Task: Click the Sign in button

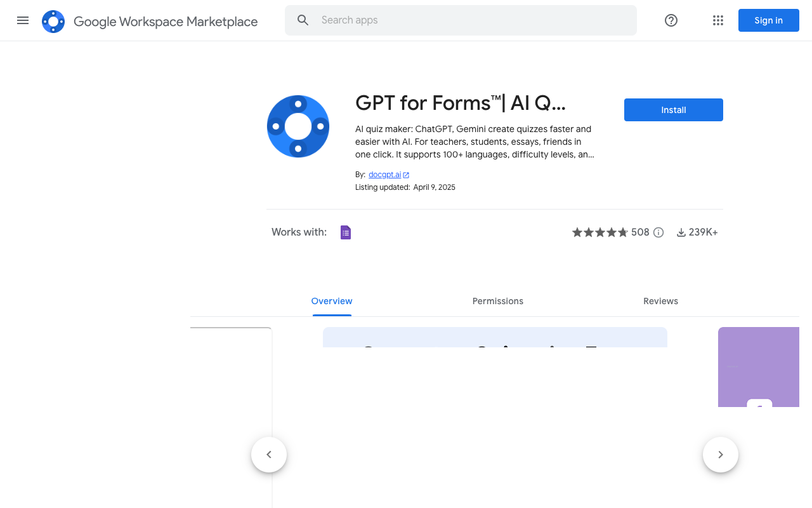Action: (x=769, y=20)
